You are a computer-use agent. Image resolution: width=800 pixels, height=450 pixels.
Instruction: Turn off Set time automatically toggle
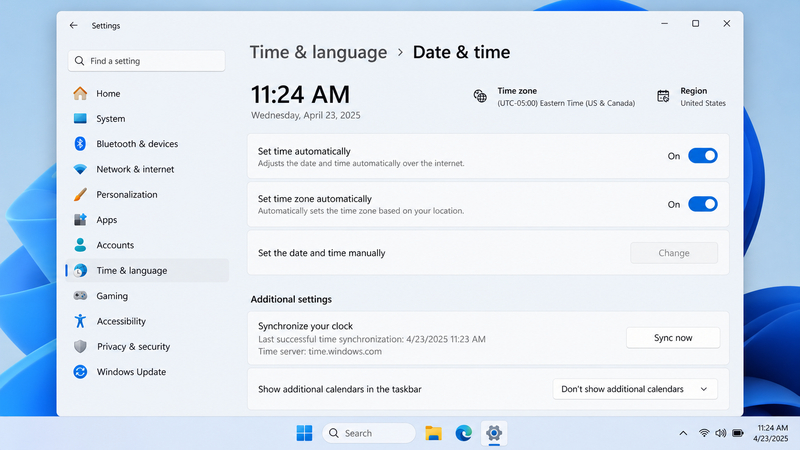click(703, 156)
